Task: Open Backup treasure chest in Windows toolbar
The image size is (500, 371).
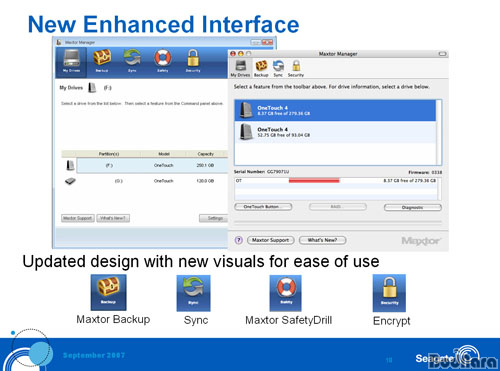Action: pyautogui.click(x=102, y=61)
